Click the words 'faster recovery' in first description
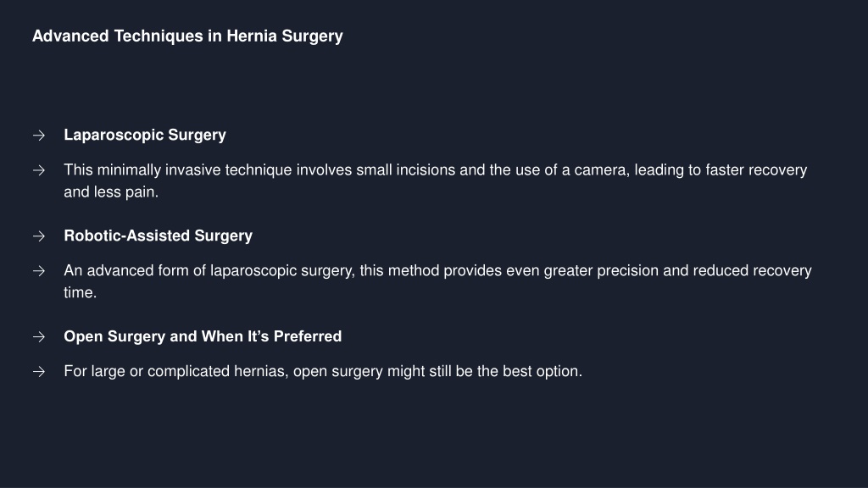Screen dimensions: 868x488 point(756,169)
